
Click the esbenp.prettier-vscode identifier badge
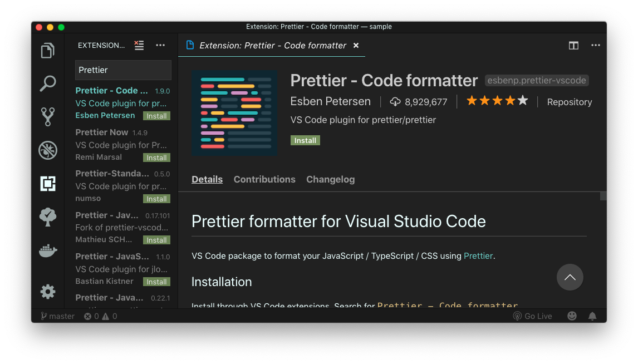[x=536, y=81]
